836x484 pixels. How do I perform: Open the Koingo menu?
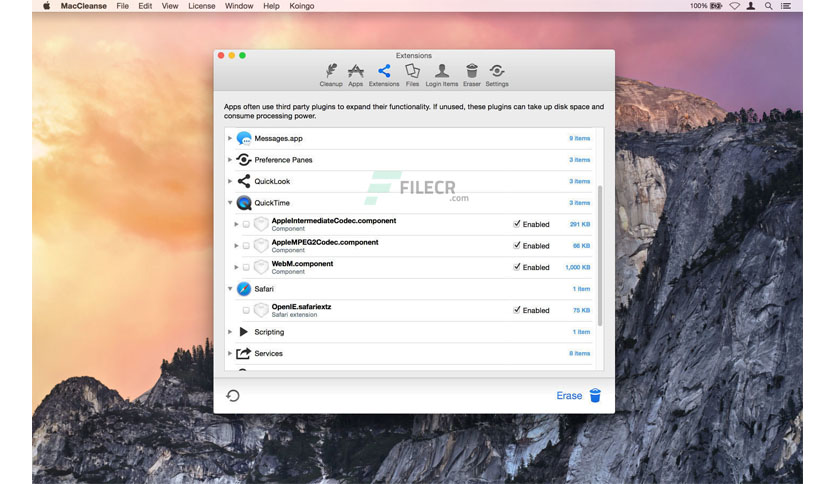tap(302, 6)
